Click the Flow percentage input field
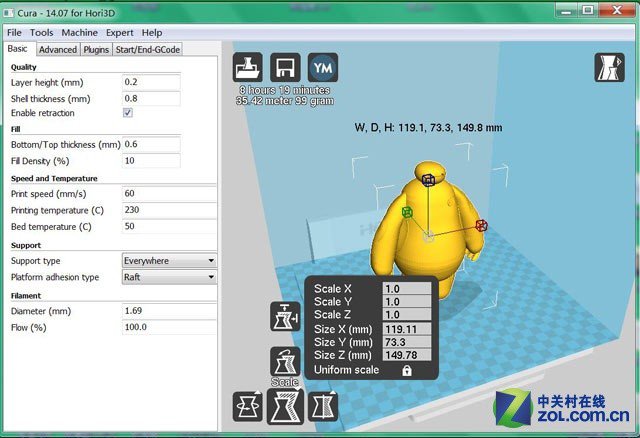This screenshot has width=640, height=438. pos(169,327)
